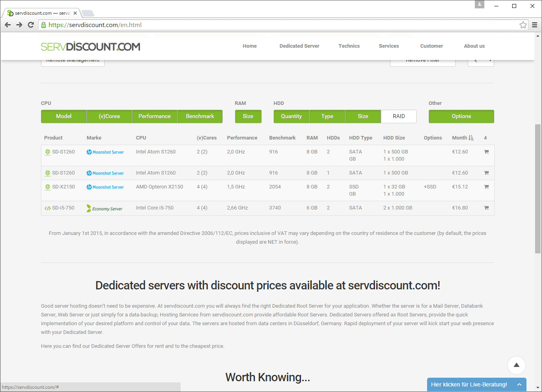
Task: Click the browser address bar
Action: click(x=278, y=25)
